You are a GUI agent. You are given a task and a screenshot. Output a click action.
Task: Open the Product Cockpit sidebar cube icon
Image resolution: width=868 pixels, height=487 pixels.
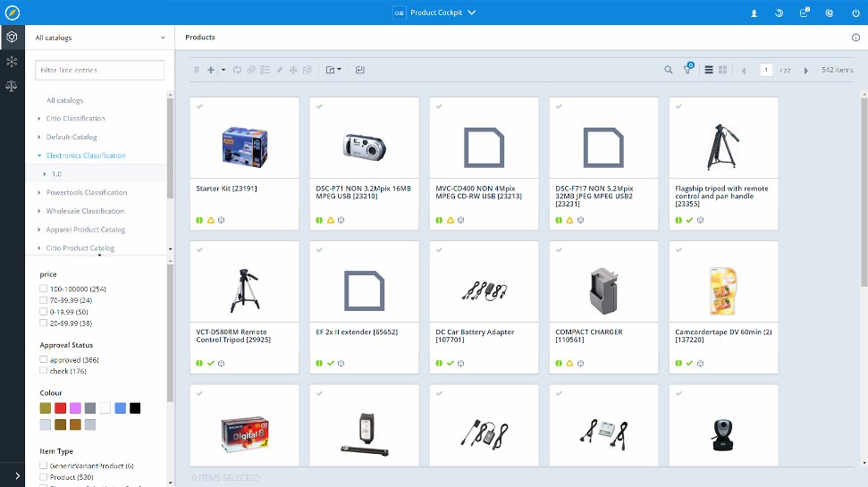(13, 37)
